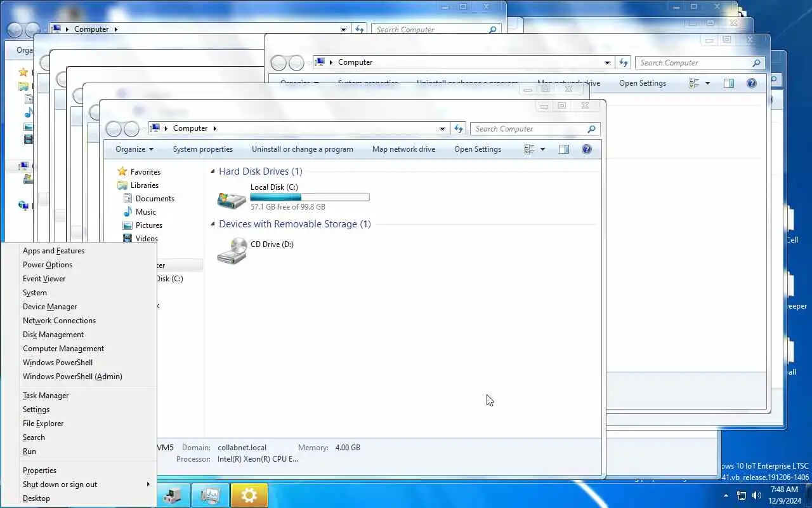Open File Explorer from context menu
The image size is (812, 508).
coord(79,424)
